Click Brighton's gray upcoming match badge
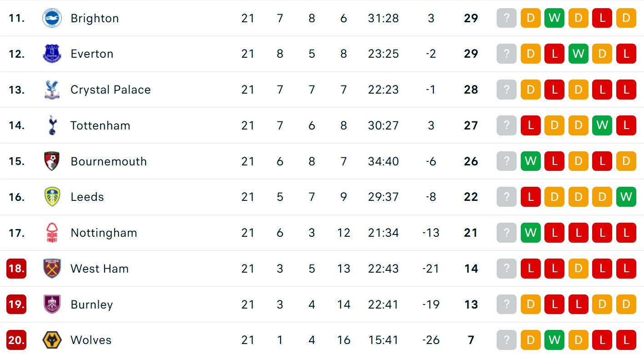This screenshot has height=354, width=644. (507, 18)
